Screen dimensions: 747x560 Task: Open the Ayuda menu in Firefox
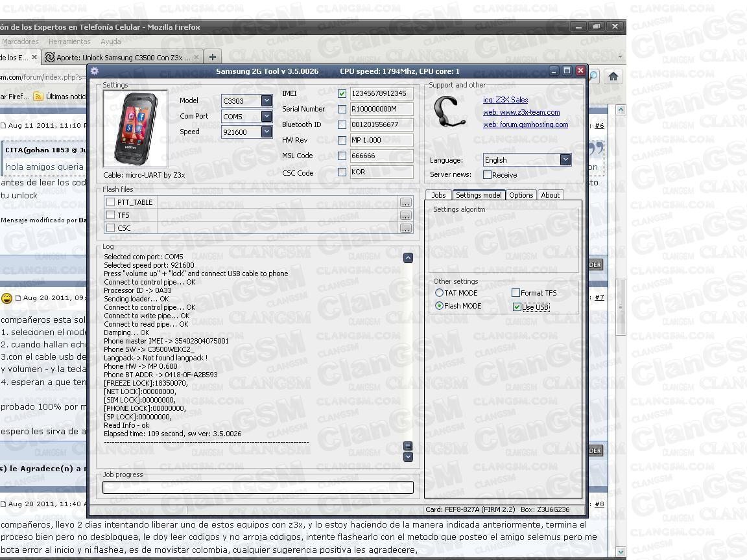click(110, 42)
